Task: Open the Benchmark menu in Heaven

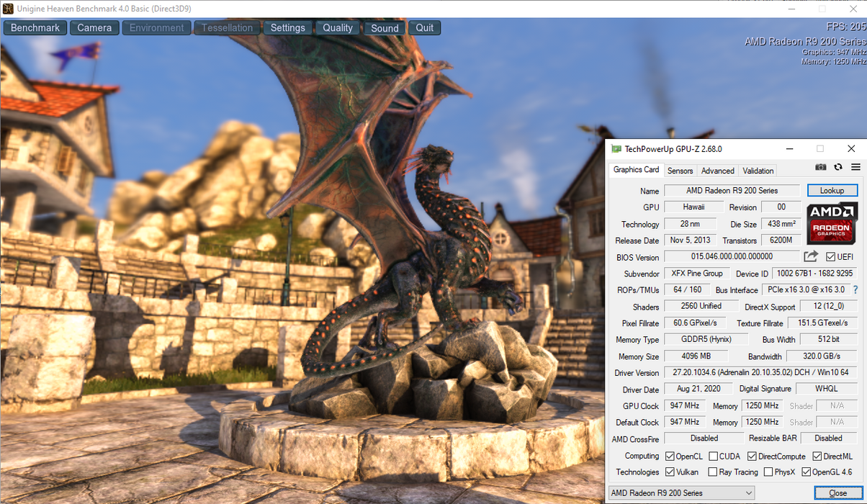Action: (35, 28)
